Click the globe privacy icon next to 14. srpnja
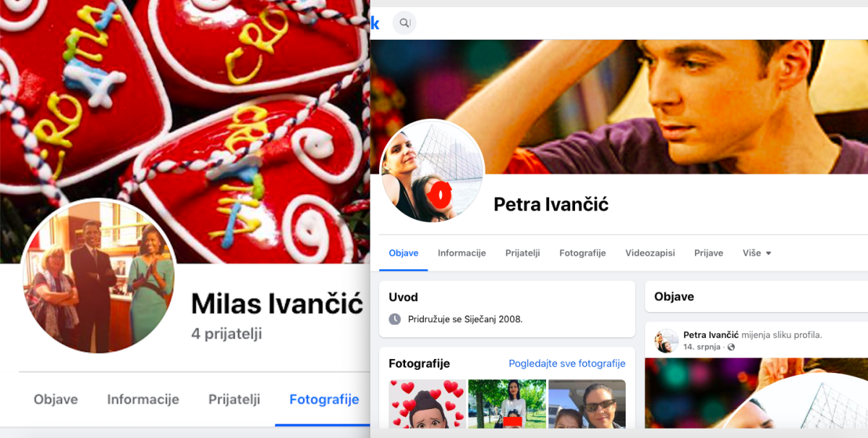 [x=731, y=348]
